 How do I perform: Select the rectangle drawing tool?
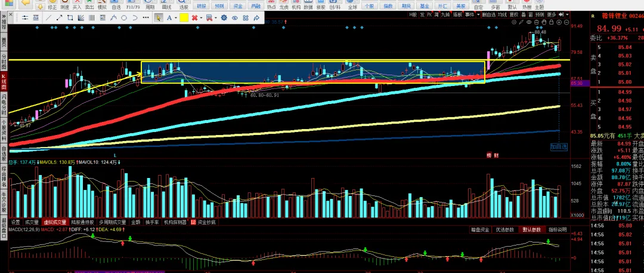point(70,18)
